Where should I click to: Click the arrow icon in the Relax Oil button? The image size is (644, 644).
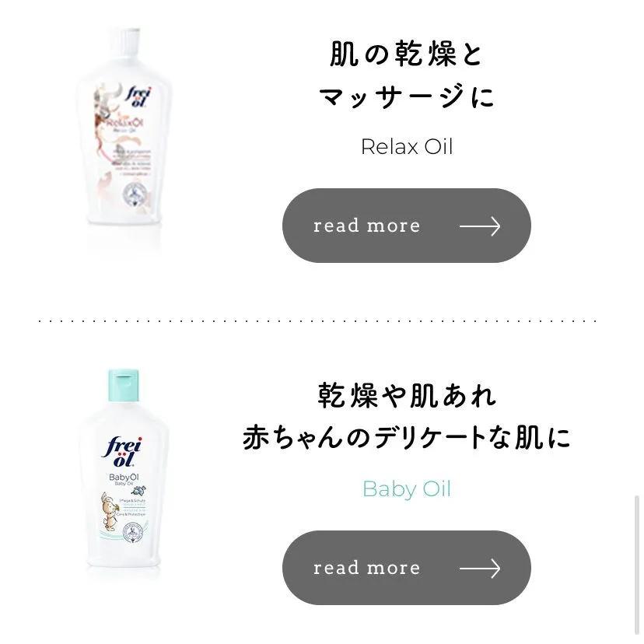(480, 226)
